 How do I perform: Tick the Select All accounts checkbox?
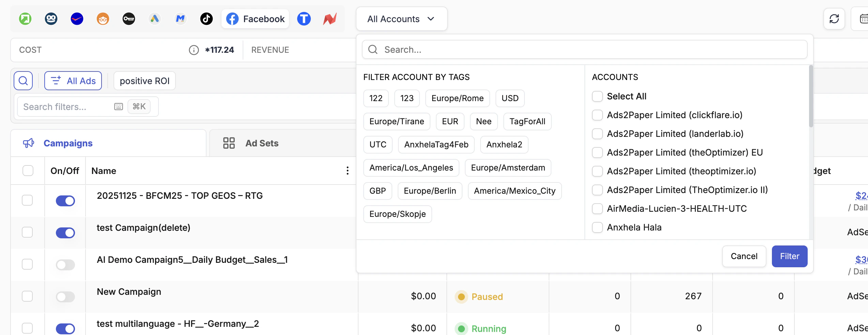597,96
